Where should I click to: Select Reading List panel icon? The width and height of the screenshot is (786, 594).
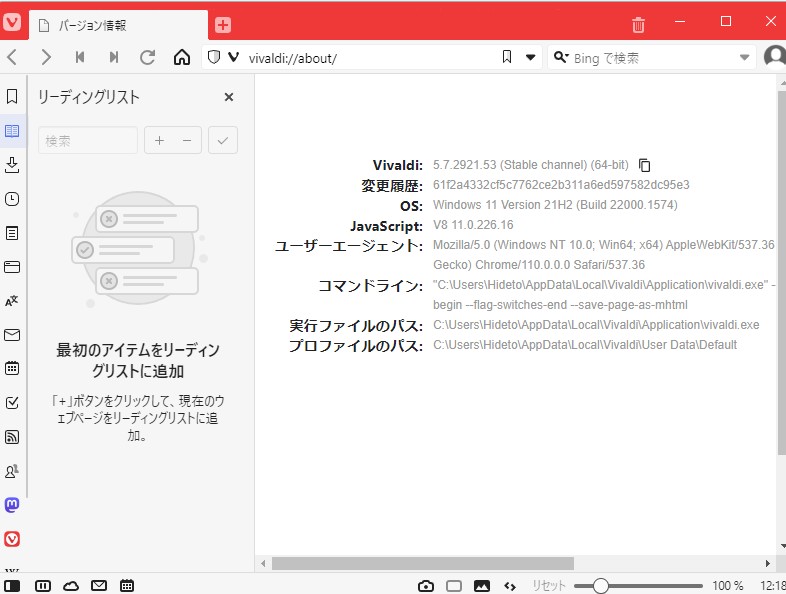click(x=12, y=131)
